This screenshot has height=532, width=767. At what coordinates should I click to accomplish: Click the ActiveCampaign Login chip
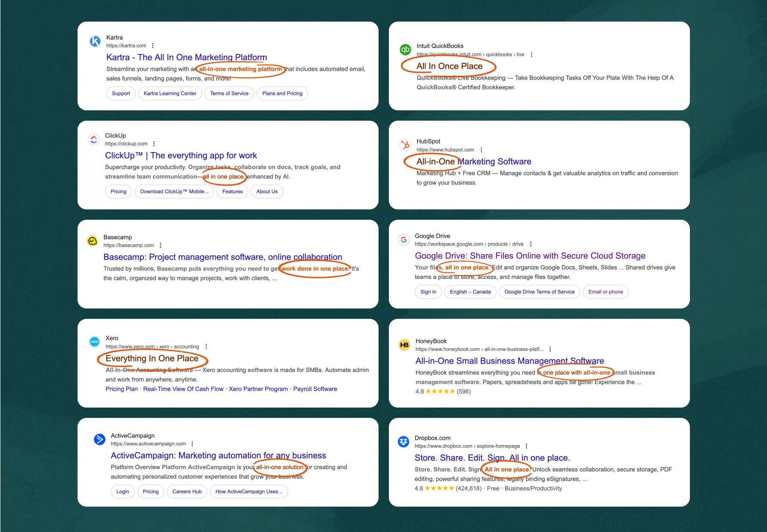123,492
